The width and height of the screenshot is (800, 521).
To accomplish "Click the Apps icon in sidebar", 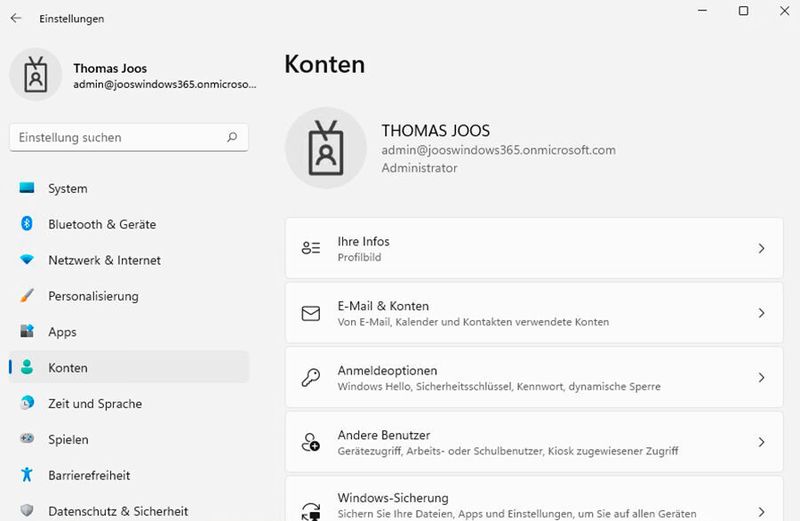I will point(27,331).
